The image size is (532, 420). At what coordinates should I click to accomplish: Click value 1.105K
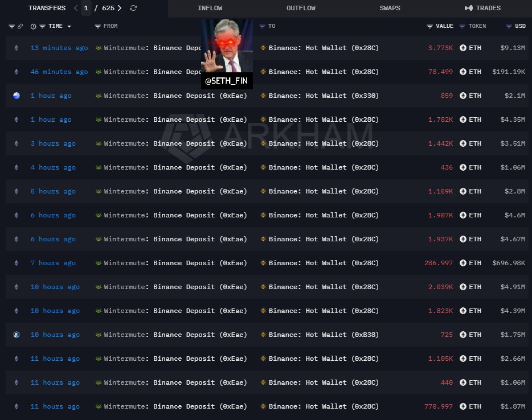pyautogui.click(x=440, y=359)
